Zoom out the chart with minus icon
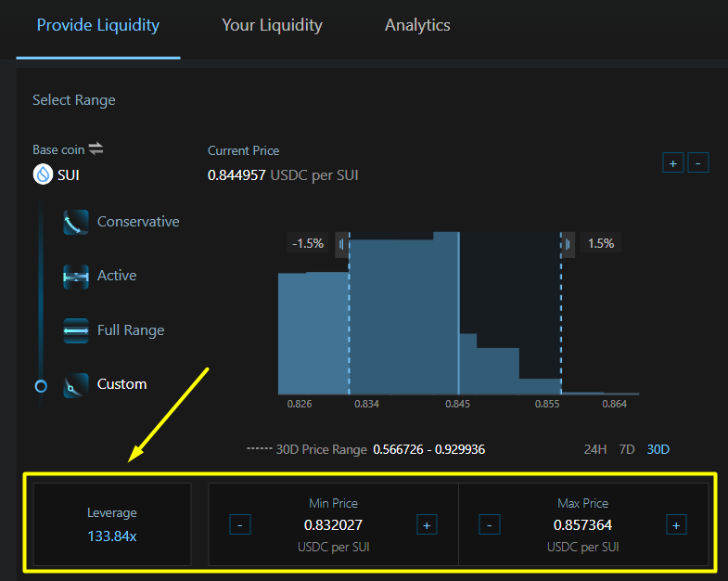Screen dimensions: 728x581 698,162
